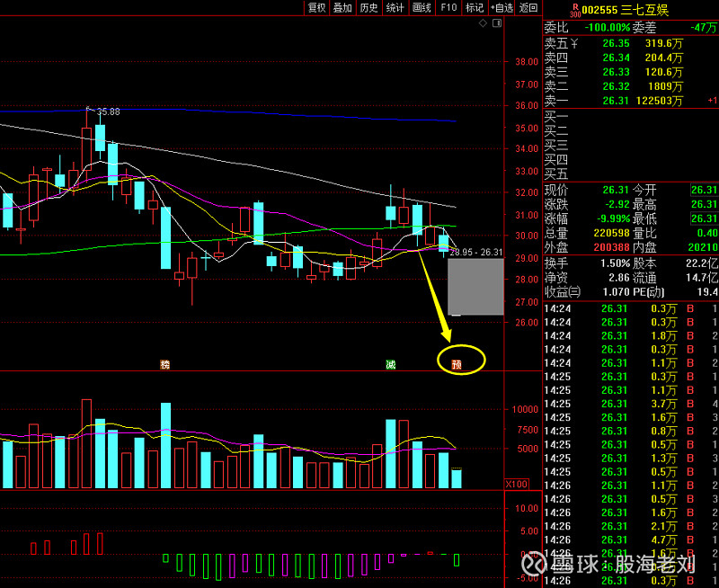Click the 今开 26.31 value
The height and width of the screenshot is (588, 719).
[705, 190]
